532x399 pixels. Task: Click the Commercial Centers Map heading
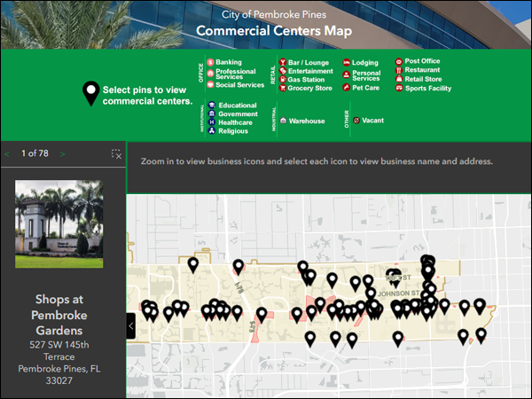[x=273, y=32]
